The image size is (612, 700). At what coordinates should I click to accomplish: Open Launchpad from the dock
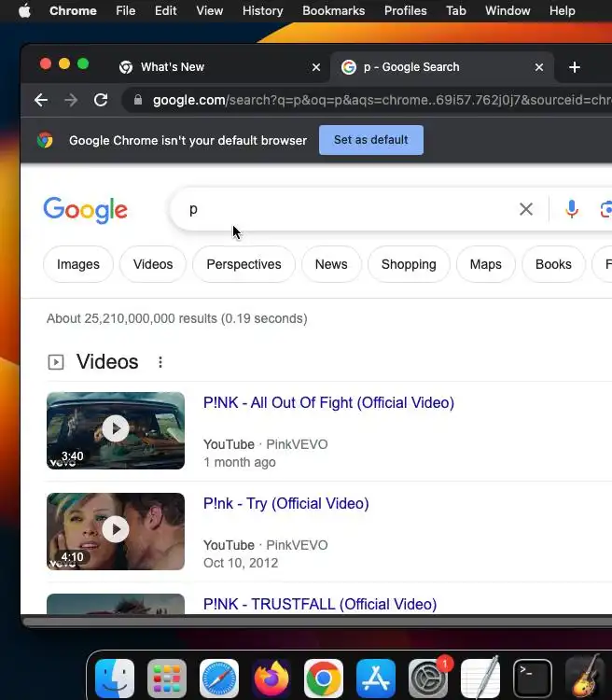click(x=167, y=679)
